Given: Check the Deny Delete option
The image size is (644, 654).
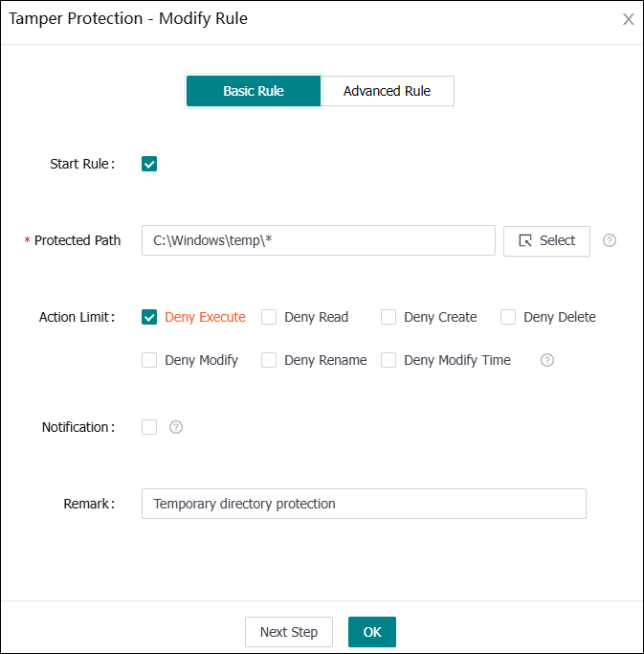Looking at the screenshot, I should coord(508,317).
